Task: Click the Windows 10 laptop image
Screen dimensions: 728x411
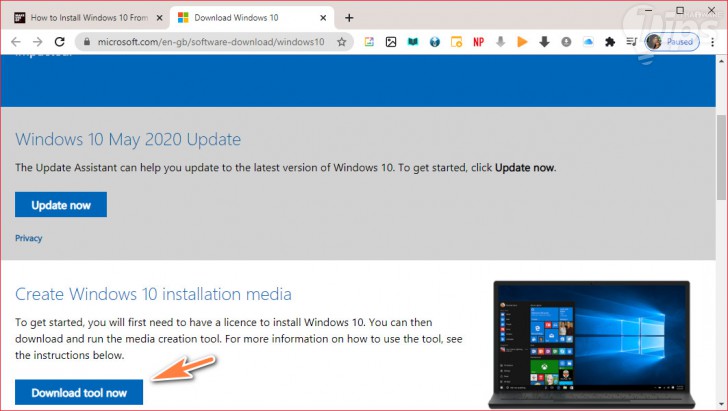Action: pyautogui.click(x=592, y=345)
